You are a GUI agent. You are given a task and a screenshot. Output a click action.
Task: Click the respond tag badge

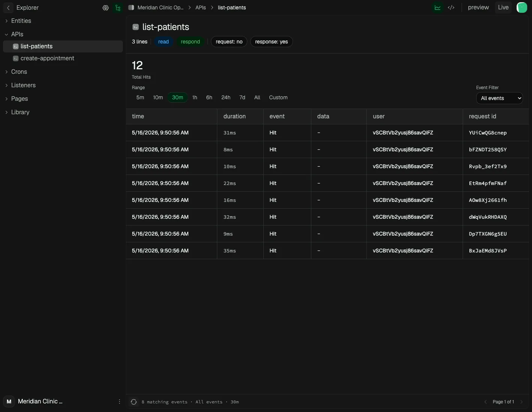[x=190, y=42]
